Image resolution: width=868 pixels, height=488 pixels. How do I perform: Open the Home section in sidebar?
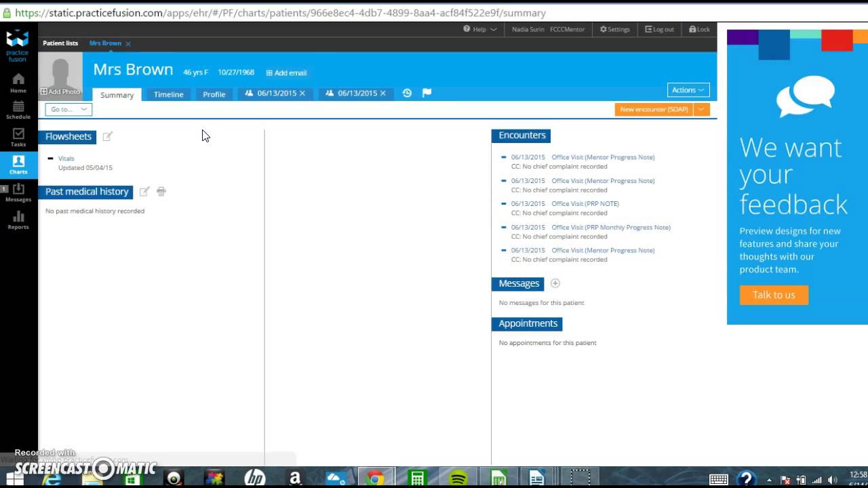pyautogui.click(x=18, y=83)
